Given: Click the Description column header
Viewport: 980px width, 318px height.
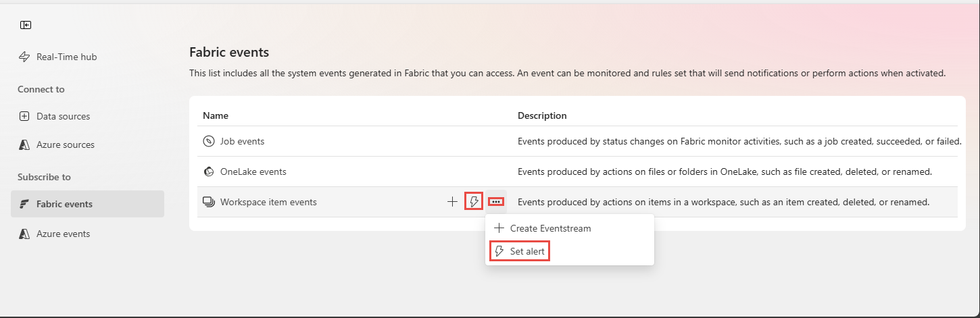Looking at the screenshot, I should (542, 115).
